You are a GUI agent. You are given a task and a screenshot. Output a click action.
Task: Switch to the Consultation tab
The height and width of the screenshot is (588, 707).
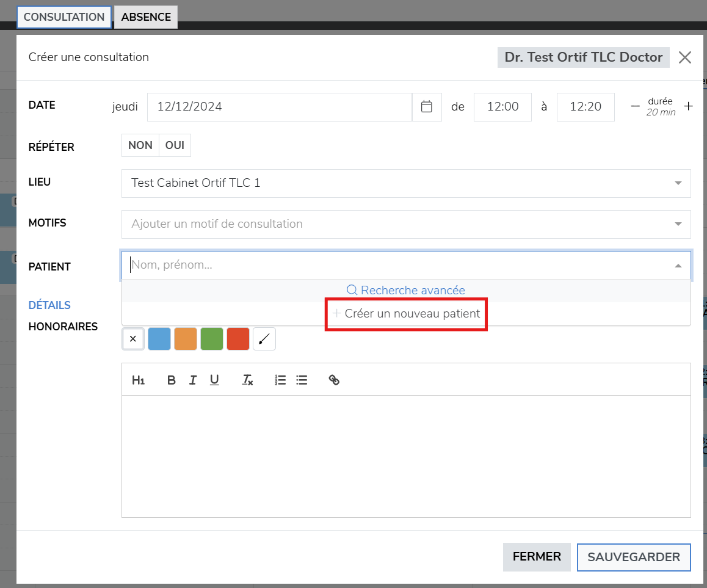(x=64, y=17)
